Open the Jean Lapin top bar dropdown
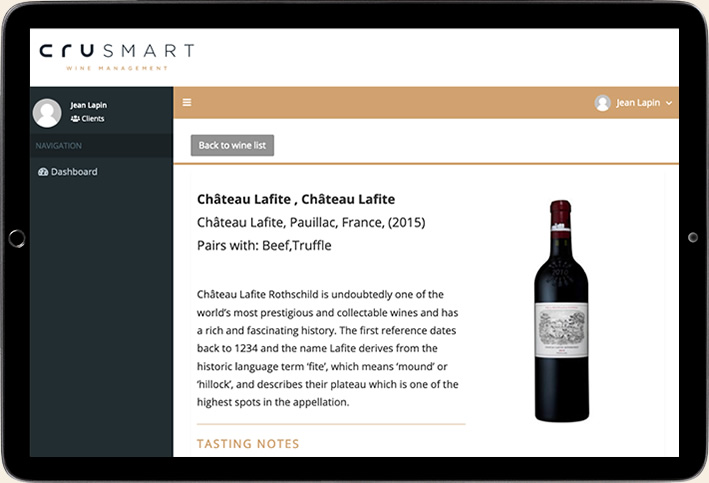The image size is (709, 483). tap(639, 103)
